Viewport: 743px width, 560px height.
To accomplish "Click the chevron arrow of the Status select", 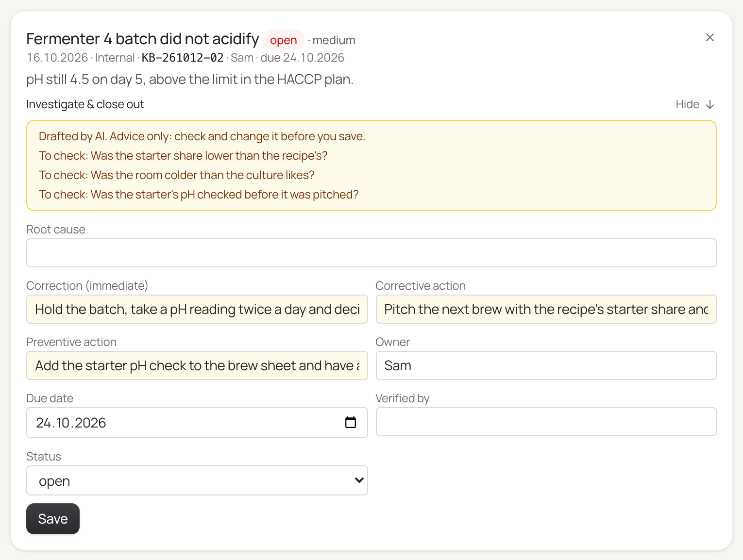I will pos(359,480).
